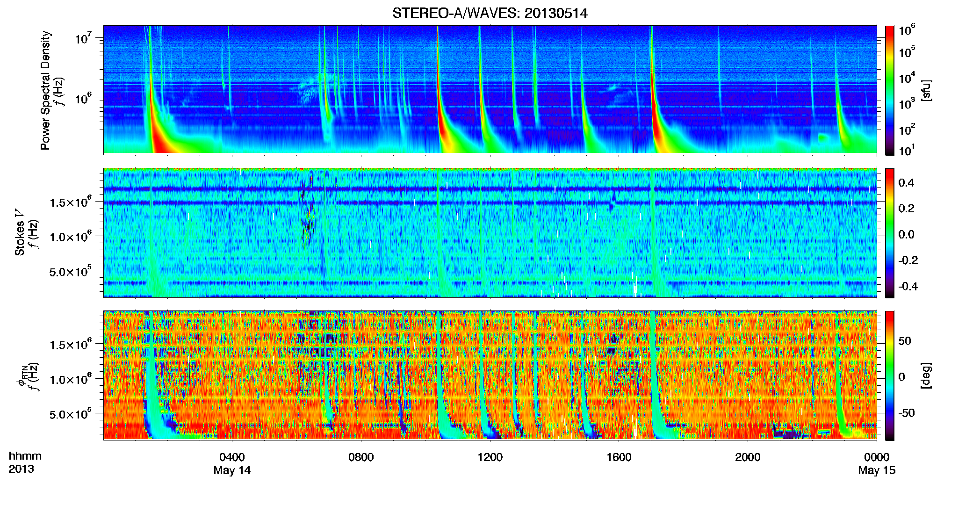980x505 pixels.
Task: Click the 1600 time tick label
Action: point(619,457)
